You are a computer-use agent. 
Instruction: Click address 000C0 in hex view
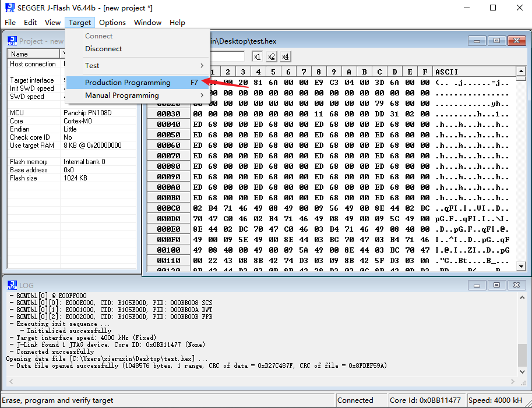pos(168,208)
